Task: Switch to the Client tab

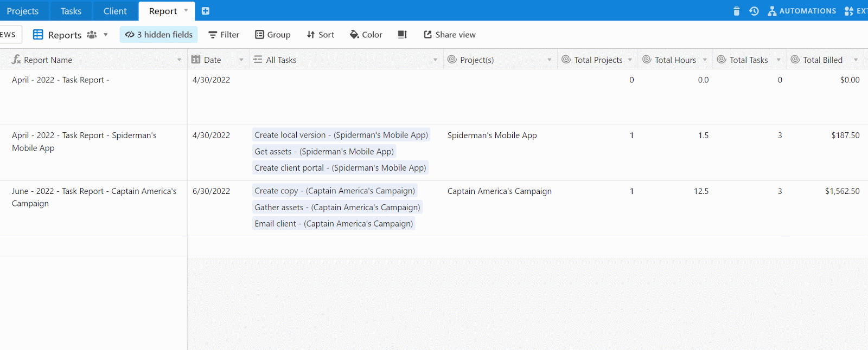Action: (115, 11)
